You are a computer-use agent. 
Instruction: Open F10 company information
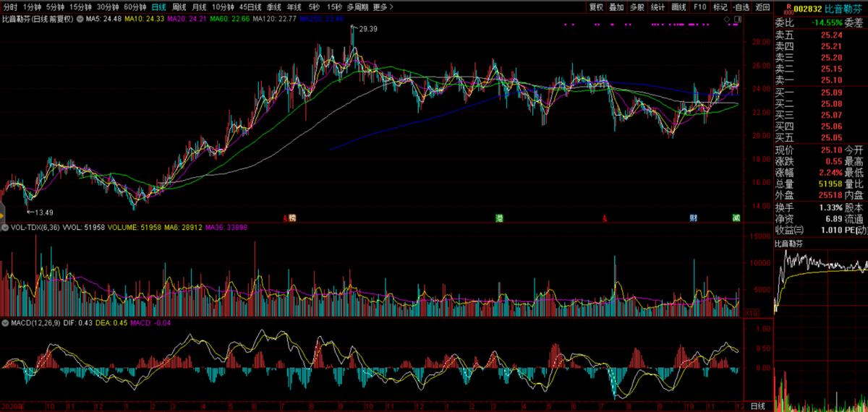(699, 7)
